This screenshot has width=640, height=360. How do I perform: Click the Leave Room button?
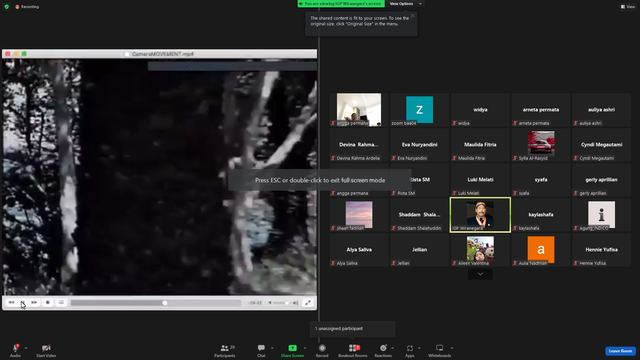click(620, 351)
